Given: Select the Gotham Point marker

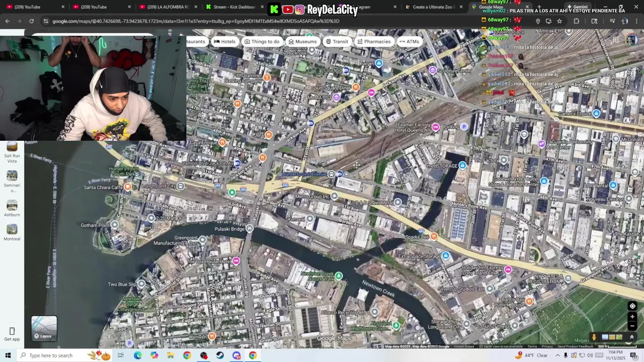Looking at the screenshot, I should 115,225.
